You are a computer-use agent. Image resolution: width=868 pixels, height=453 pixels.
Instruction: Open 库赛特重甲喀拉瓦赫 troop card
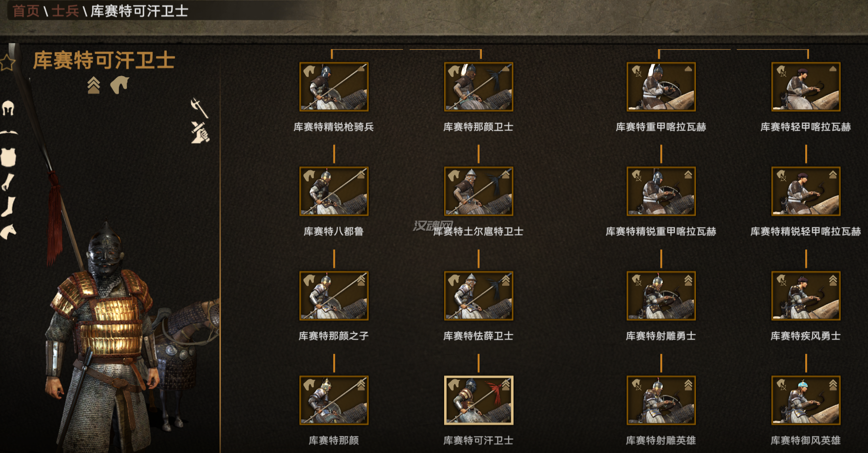tap(661, 87)
